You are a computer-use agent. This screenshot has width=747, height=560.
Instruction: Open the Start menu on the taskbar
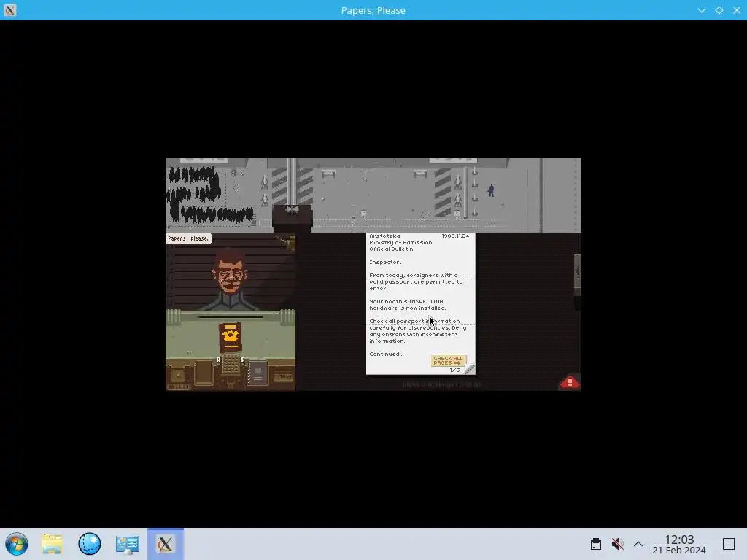tap(17, 544)
